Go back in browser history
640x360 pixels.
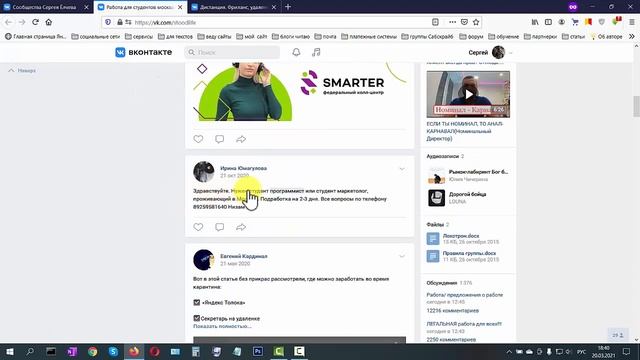tap(9, 22)
